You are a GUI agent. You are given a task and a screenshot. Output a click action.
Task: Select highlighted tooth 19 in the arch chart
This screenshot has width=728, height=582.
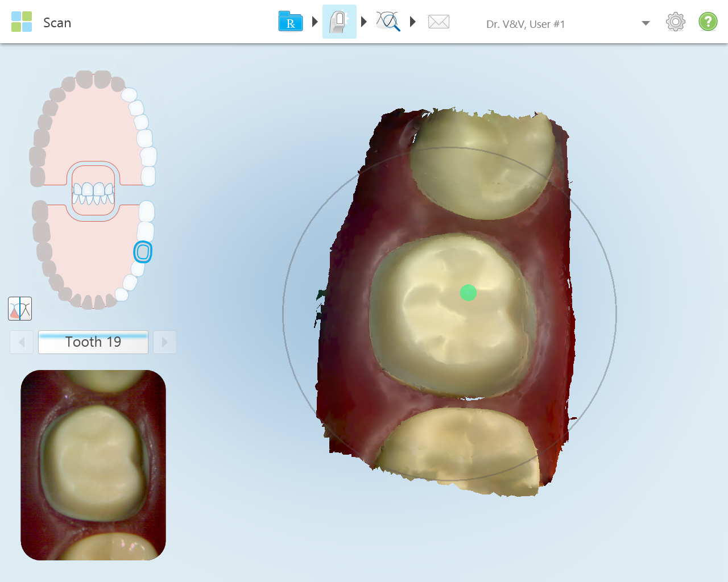143,252
